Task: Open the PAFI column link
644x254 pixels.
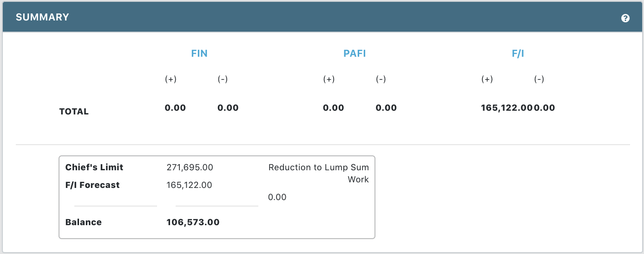Action: [355, 53]
